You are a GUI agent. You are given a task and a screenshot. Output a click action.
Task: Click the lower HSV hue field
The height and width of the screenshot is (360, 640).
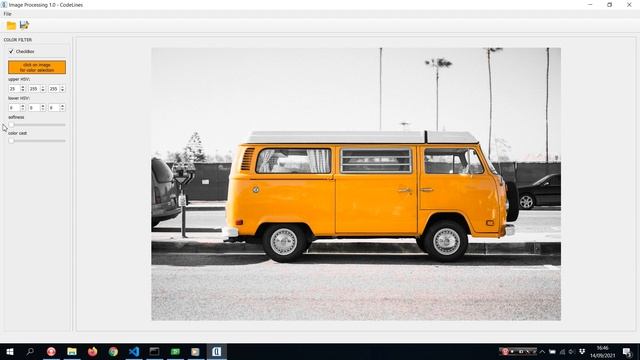14,107
